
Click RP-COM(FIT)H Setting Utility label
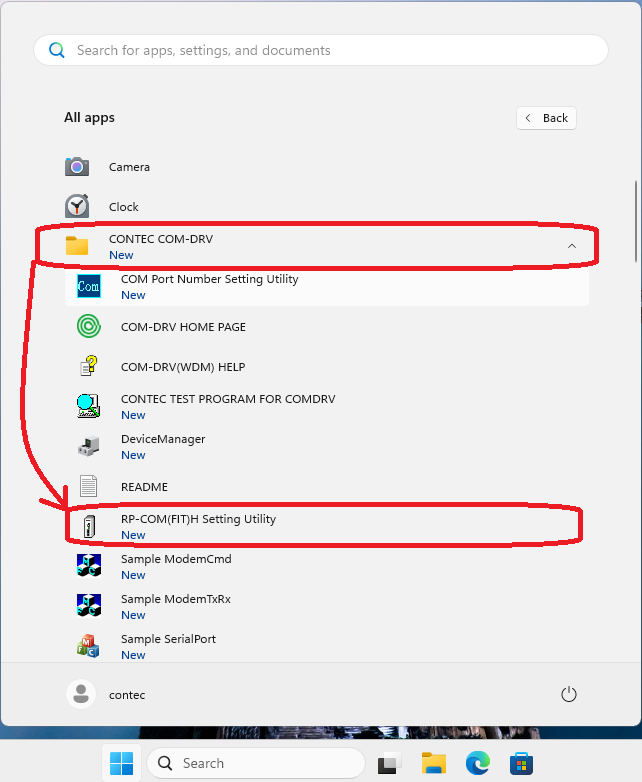pyautogui.click(x=198, y=519)
